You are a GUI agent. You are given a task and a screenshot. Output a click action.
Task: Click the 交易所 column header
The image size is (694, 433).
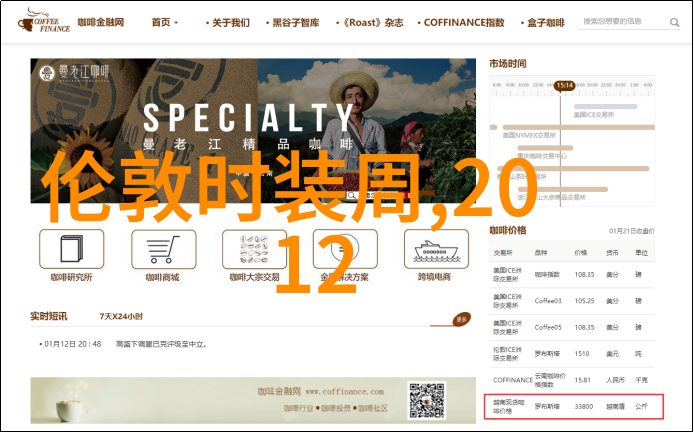point(503,253)
